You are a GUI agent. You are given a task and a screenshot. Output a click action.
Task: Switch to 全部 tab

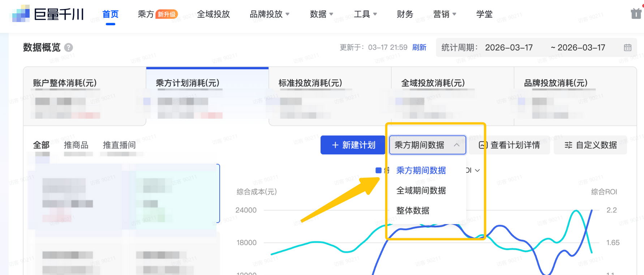41,145
